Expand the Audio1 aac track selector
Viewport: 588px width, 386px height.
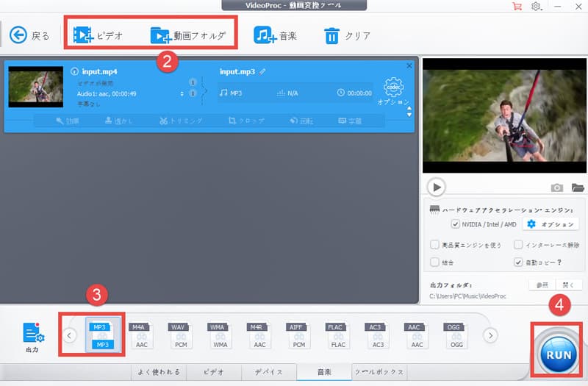pos(182,93)
